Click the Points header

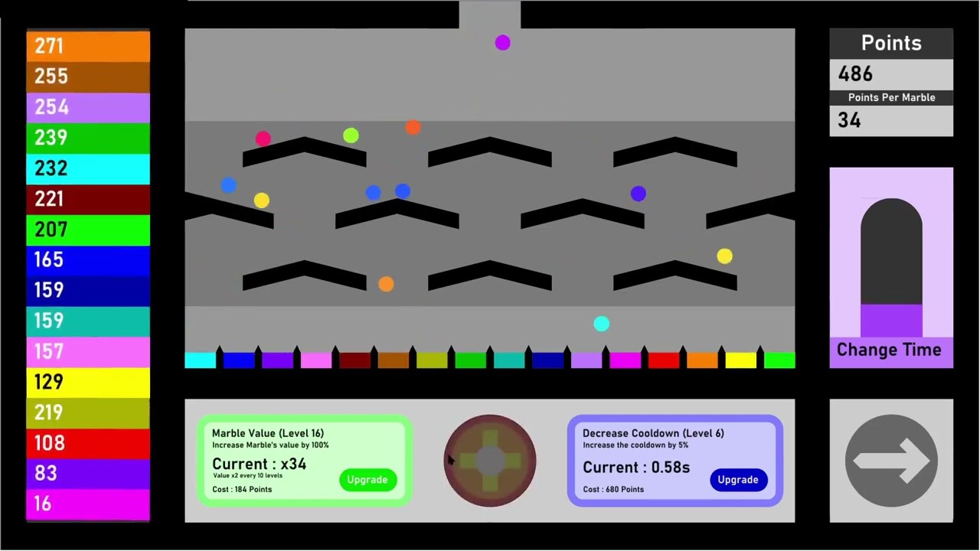pos(891,44)
